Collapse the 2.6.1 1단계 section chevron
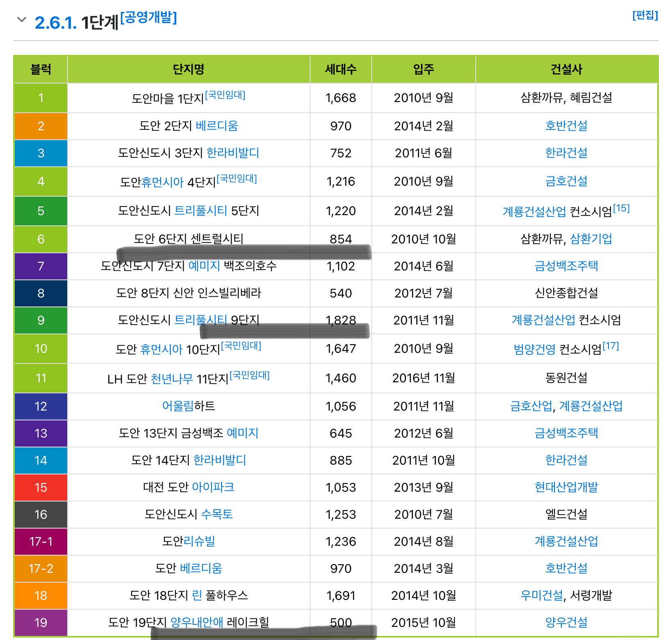672x640 pixels. pyautogui.click(x=21, y=19)
